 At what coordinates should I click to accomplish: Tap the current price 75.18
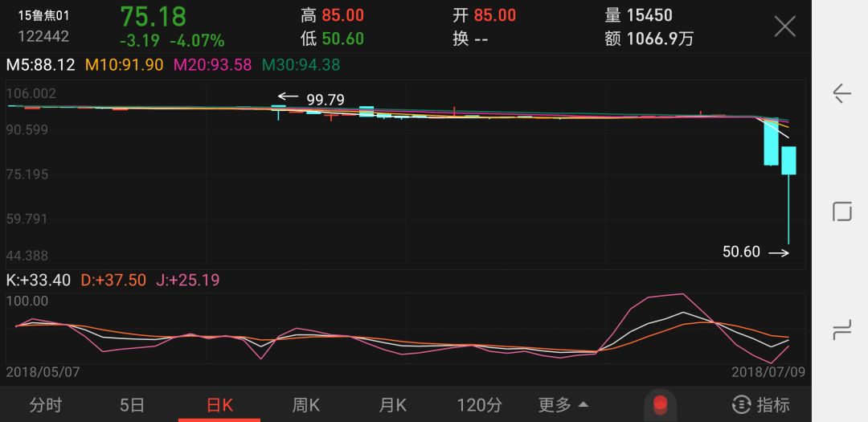point(154,17)
